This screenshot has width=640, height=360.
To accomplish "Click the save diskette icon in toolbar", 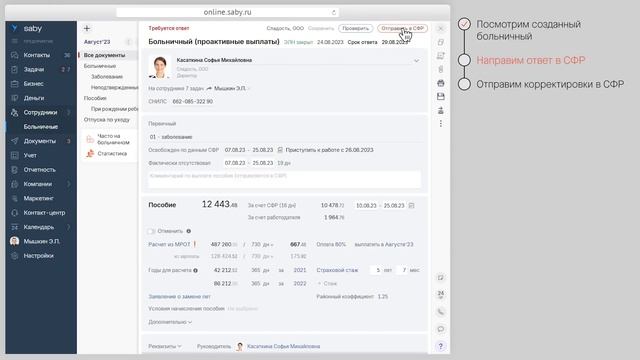I will [x=440, y=96].
